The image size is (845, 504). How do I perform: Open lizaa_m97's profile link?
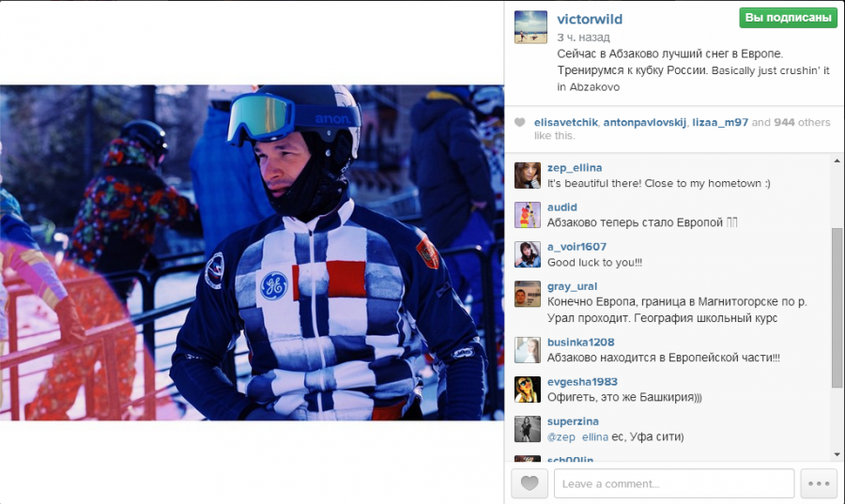coord(720,122)
